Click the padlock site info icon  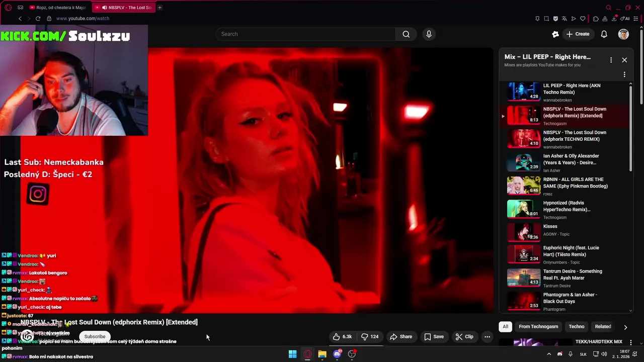(x=49, y=19)
